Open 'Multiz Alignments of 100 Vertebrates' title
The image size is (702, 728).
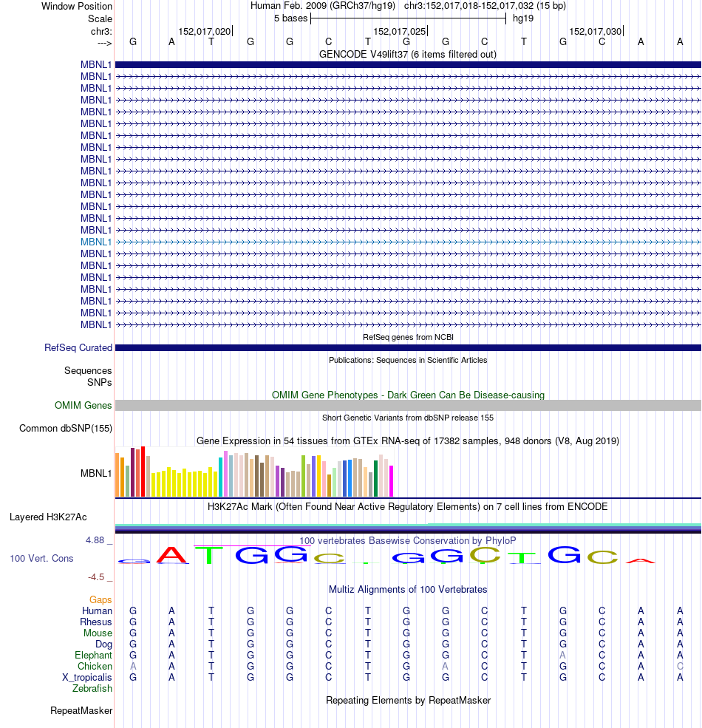[x=408, y=589]
